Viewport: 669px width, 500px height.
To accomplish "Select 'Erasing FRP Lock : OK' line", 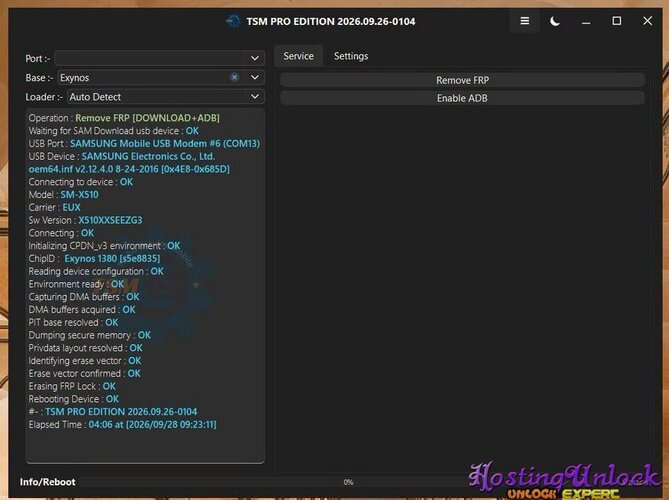I will [x=72, y=386].
